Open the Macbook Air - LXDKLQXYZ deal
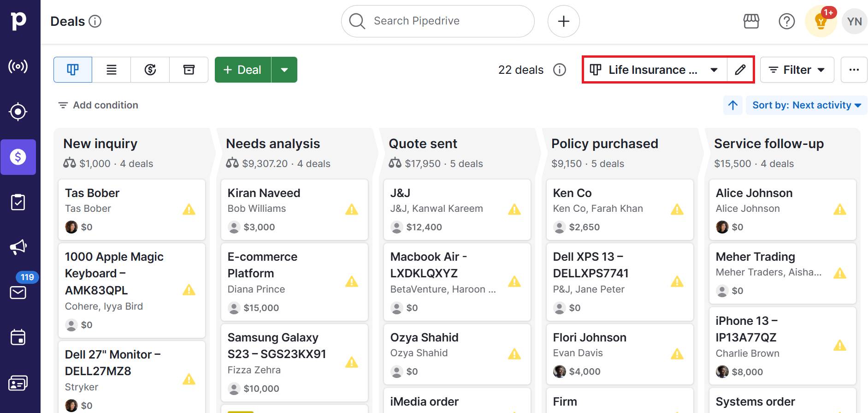 [457, 282]
